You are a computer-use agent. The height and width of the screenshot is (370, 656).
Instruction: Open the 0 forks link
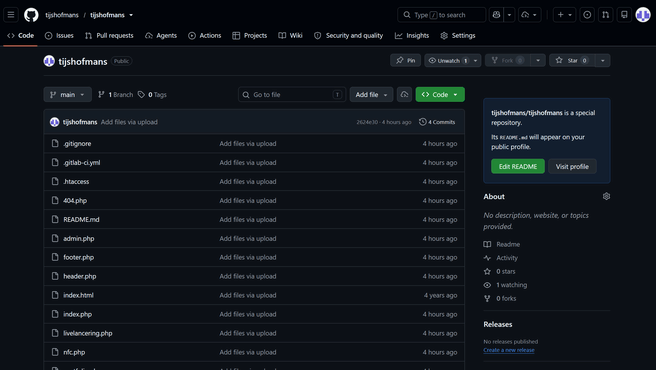(x=500, y=298)
